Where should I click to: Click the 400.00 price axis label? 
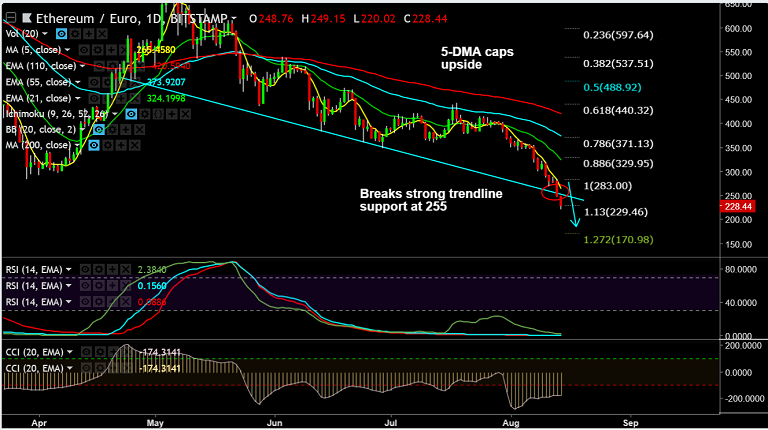coord(738,124)
